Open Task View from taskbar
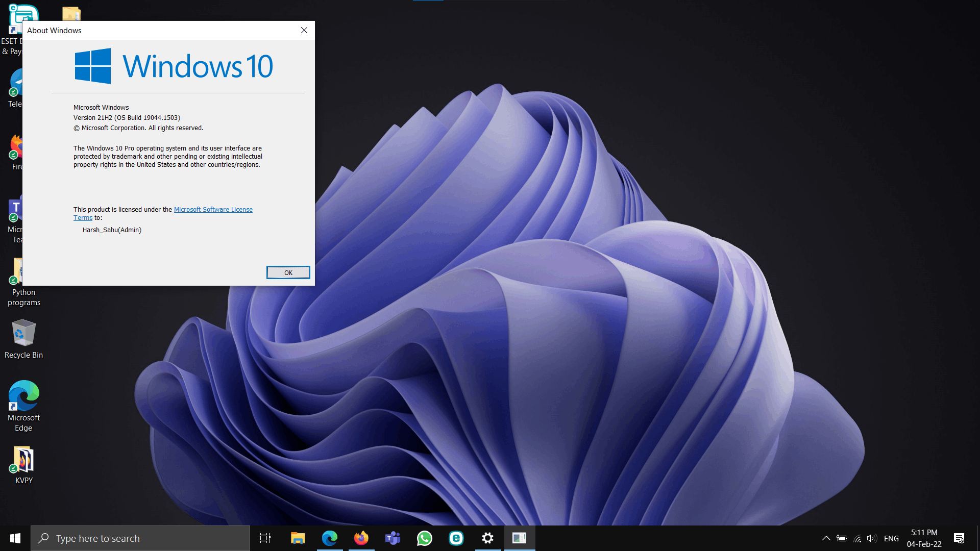The image size is (980, 551). 265,538
